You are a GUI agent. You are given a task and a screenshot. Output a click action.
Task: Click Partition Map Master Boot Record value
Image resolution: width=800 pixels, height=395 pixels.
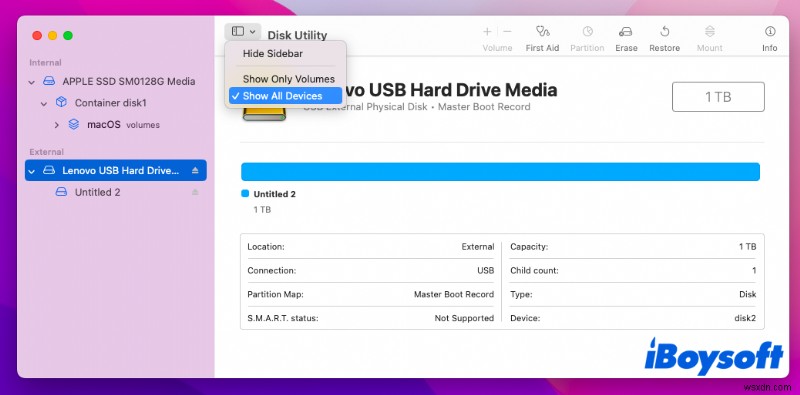point(454,294)
